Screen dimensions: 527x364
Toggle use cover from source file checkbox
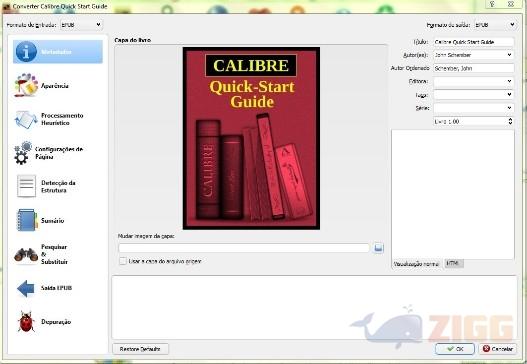pyautogui.click(x=123, y=261)
